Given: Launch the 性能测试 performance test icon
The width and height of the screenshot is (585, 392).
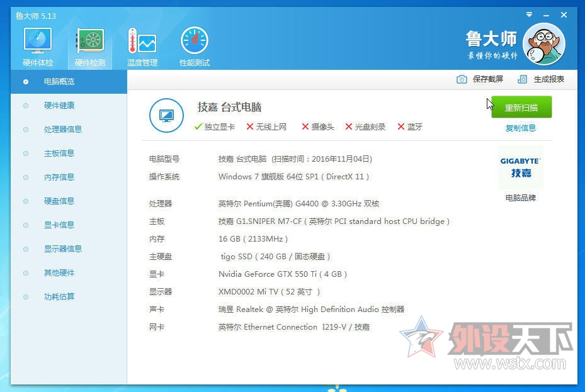Looking at the screenshot, I should [195, 47].
